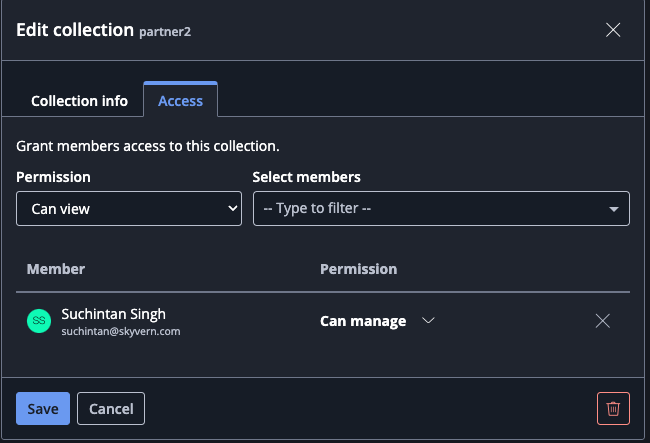Click the Cancel button
Image resolution: width=650 pixels, height=443 pixels.
tap(111, 408)
